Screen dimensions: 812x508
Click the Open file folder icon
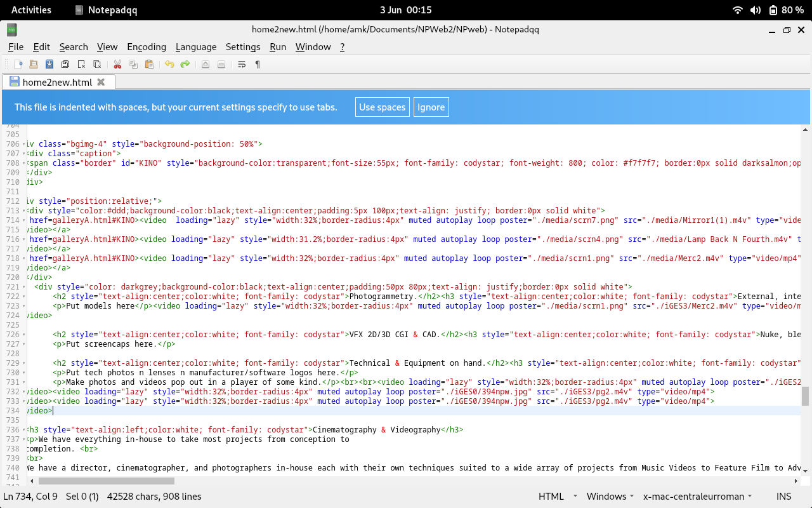click(34, 64)
